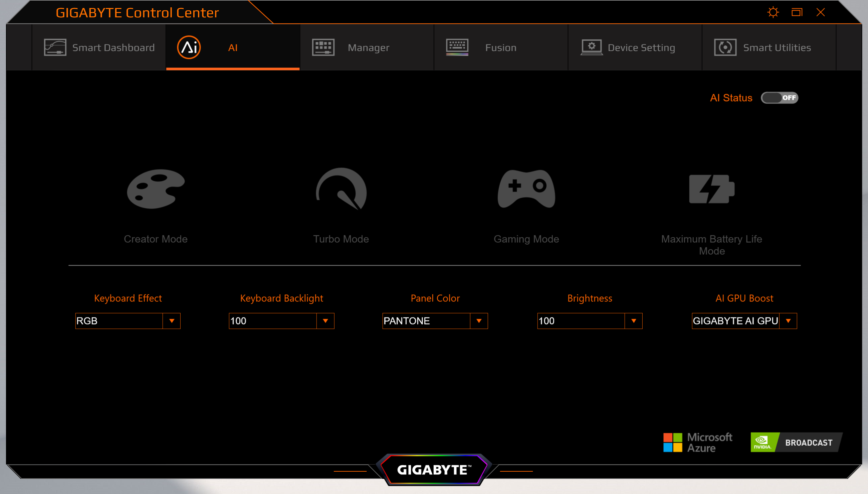868x494 pixels.
Task: Switch to the Smart Dashboard tab
Action: [99, 47]
